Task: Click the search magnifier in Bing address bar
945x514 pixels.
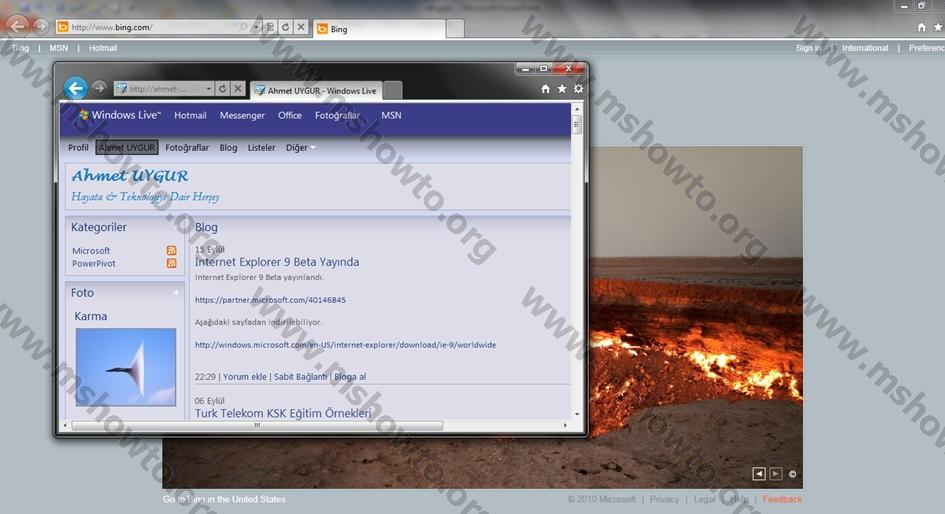Action: 243,27
